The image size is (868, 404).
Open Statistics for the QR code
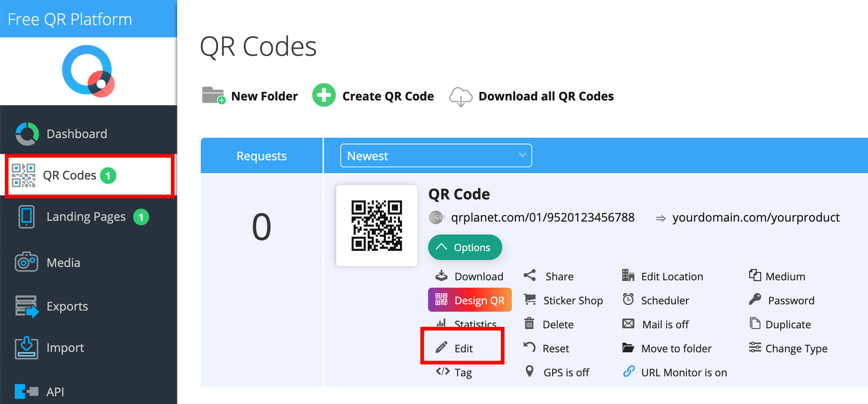click(x=475, y=323)
